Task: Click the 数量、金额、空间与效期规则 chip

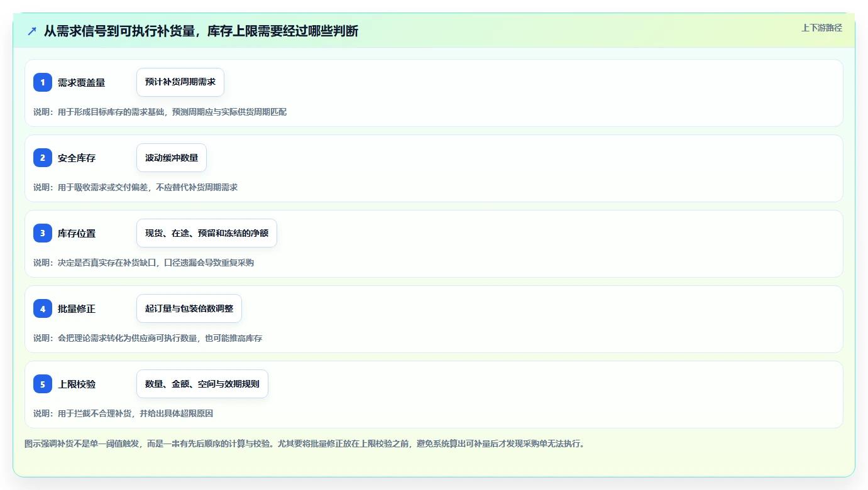Action: 202,384
